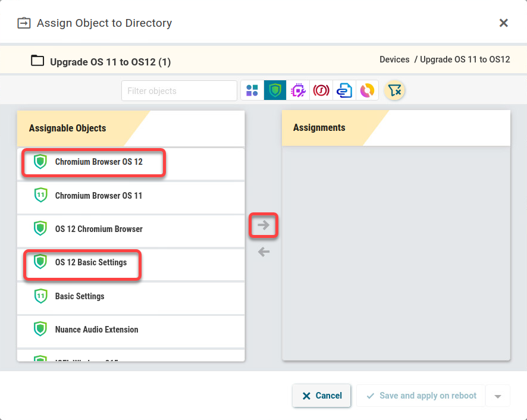
Task: Click inside the Filter objects field
Action: pos(178,90)
